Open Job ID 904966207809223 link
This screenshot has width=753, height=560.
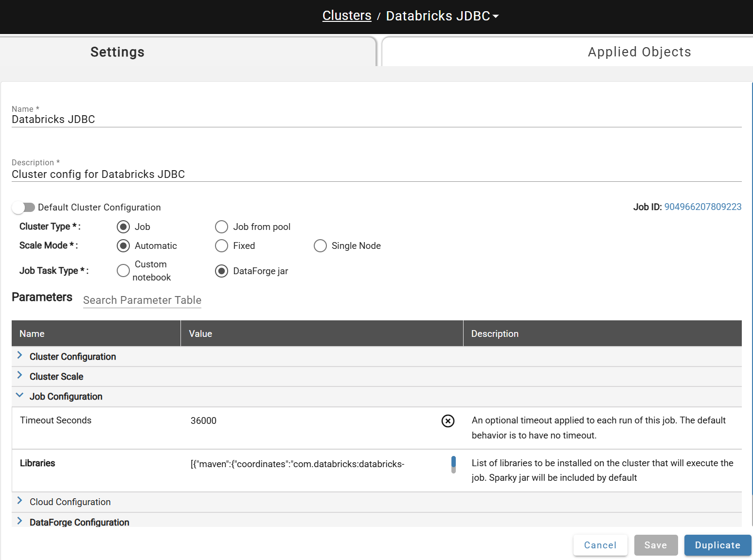point(703,207)
